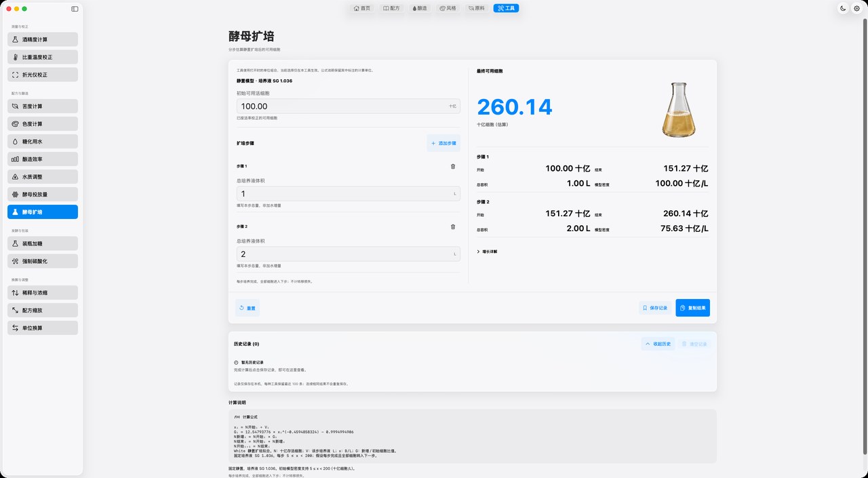Click the 重置 button
The height and width of the screenshot is (478, 868).
click(x=248, y=308)
